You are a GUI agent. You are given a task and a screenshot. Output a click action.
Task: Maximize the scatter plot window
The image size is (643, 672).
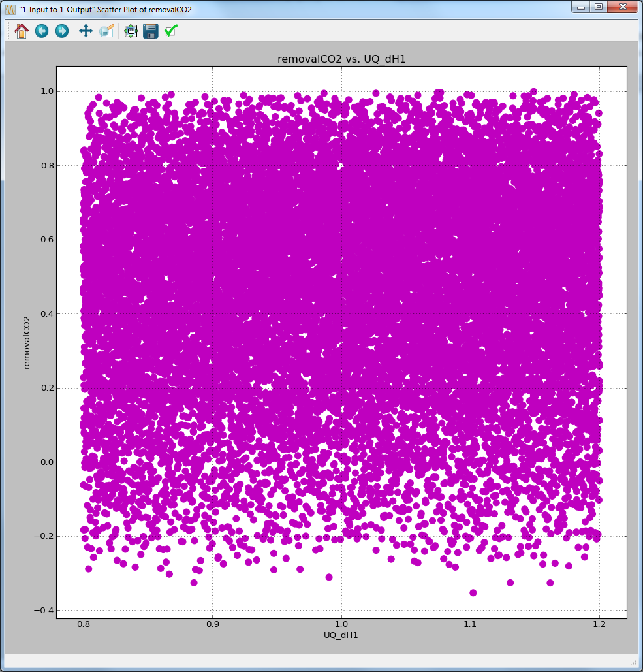[x=598, y=7]
